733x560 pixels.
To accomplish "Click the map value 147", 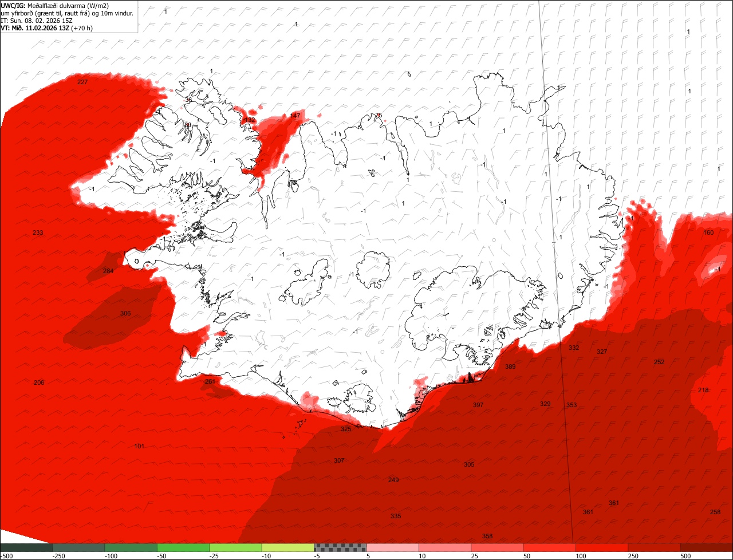I will coord(295,116).
